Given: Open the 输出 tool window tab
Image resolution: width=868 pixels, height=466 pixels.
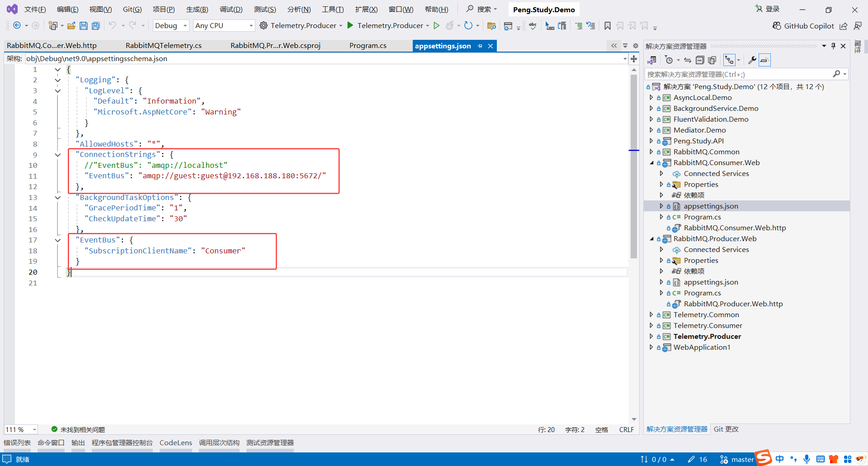Looking at the screenshot, I should tap(78, 443).
